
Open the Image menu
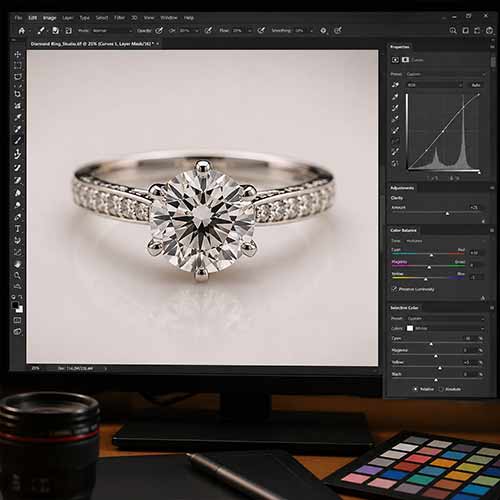point(49,18)
